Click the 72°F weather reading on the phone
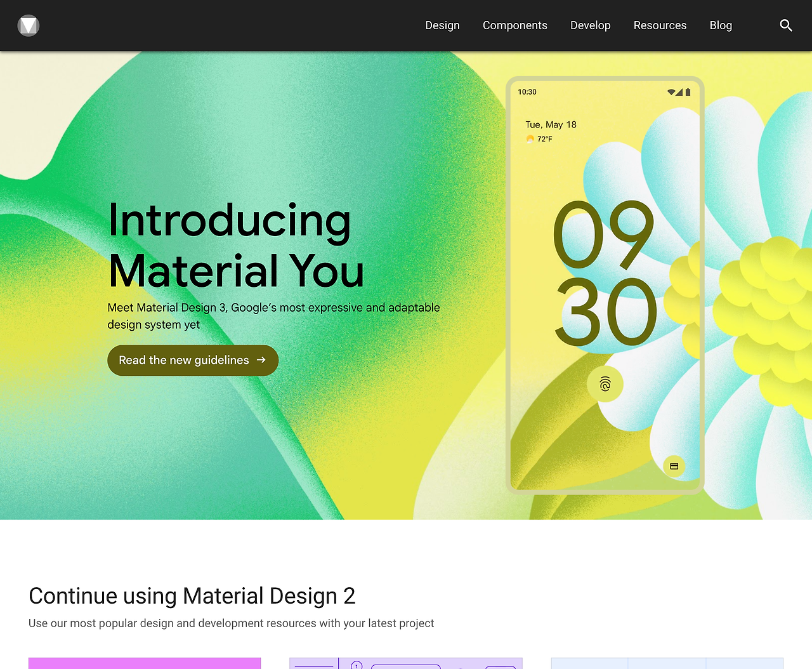 (539, 139)
